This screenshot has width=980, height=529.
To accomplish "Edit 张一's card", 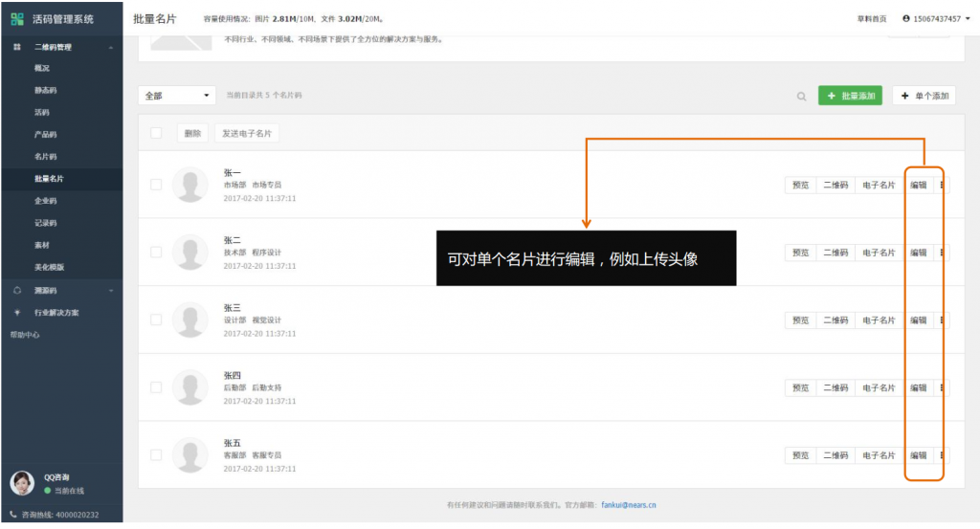I will 918,185.
